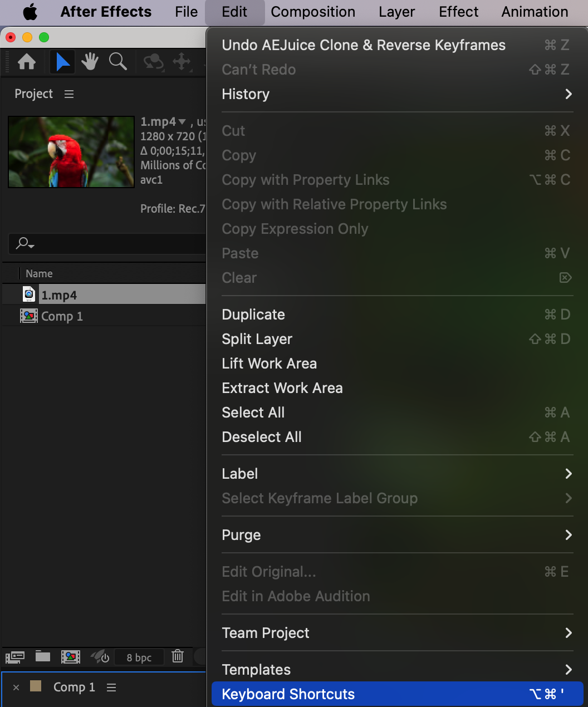Screen dimensions: 588x707
Task: Click the Home icon in toolbar
Action: coord(27,62)
